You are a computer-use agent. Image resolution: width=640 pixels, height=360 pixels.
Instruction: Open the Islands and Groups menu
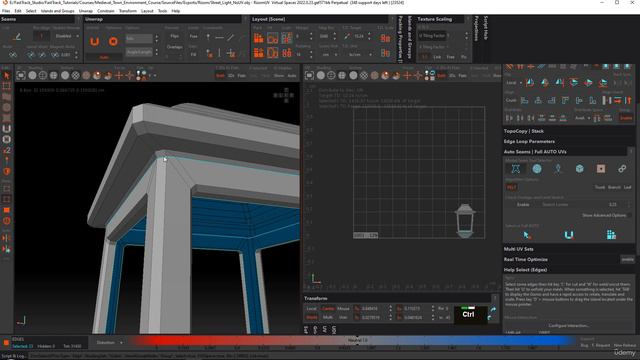[58, 11]
